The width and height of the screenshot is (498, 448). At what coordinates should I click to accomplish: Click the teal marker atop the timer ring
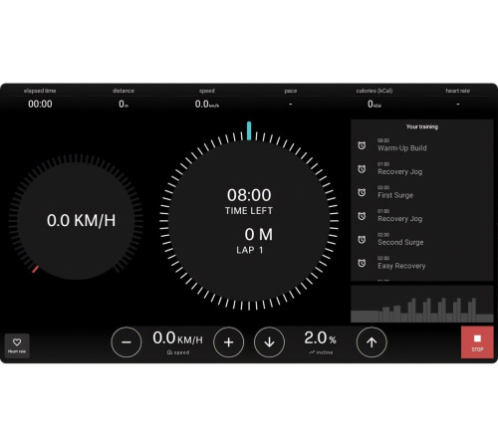click(249, 130)
